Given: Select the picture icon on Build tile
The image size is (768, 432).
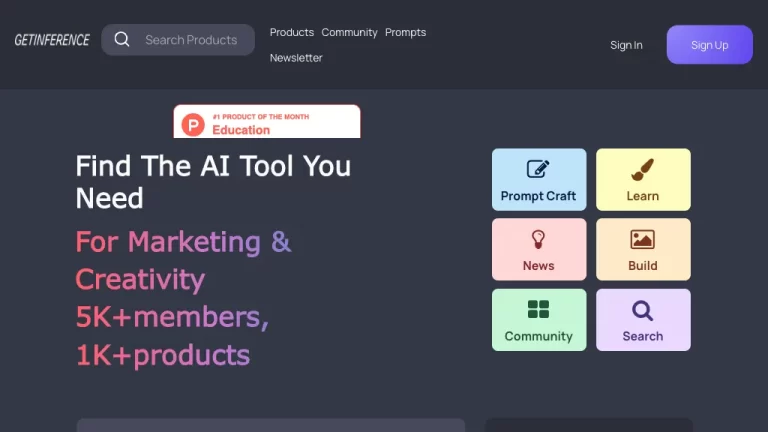Looking at the screenshot, I should 643,239.
